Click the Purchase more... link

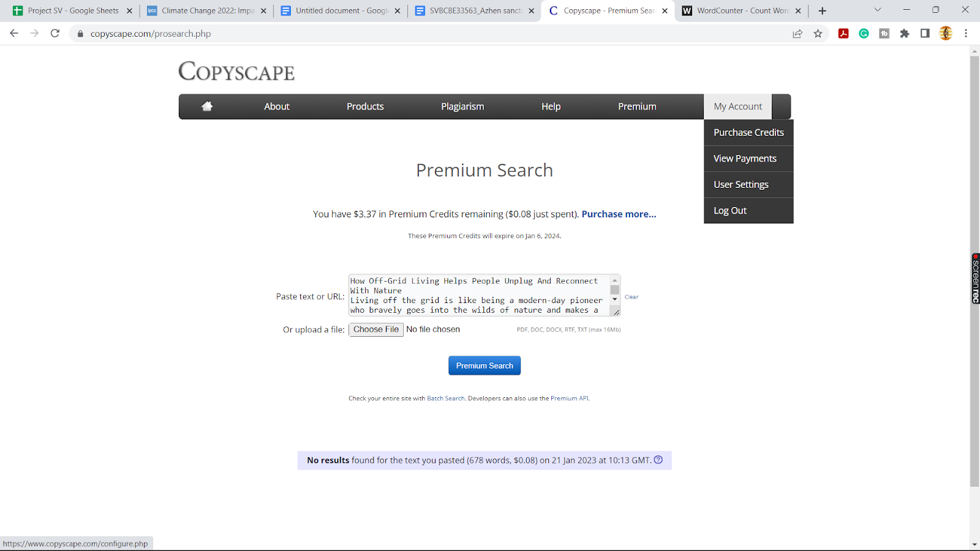619,214
